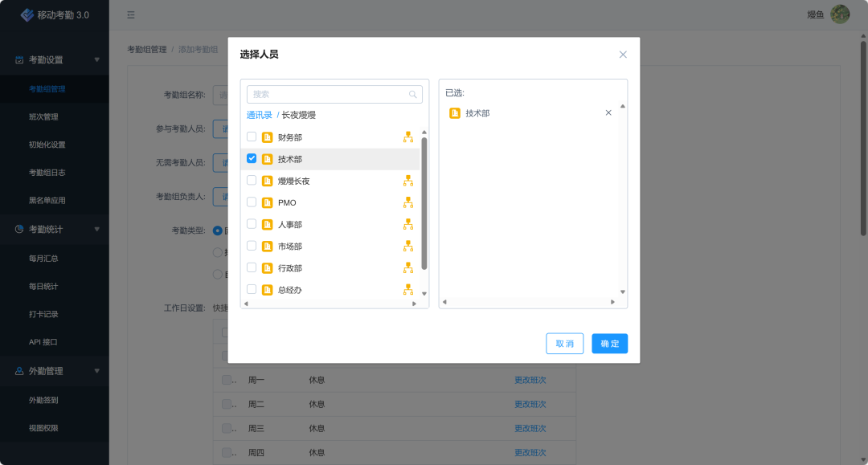Open the org structure icon next to 人事部
The width and height of the screenshot is (868, 465).
tap(408, 224)
